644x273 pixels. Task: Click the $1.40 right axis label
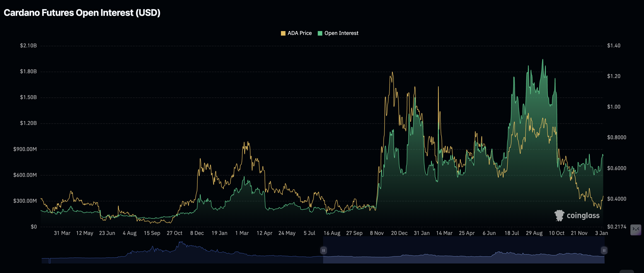(614, 45)
